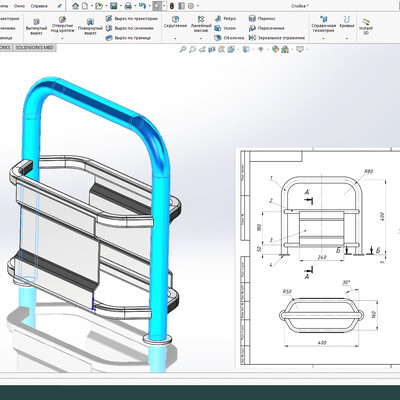Click the Section View icon
The image size is (400, 400).
211,50
